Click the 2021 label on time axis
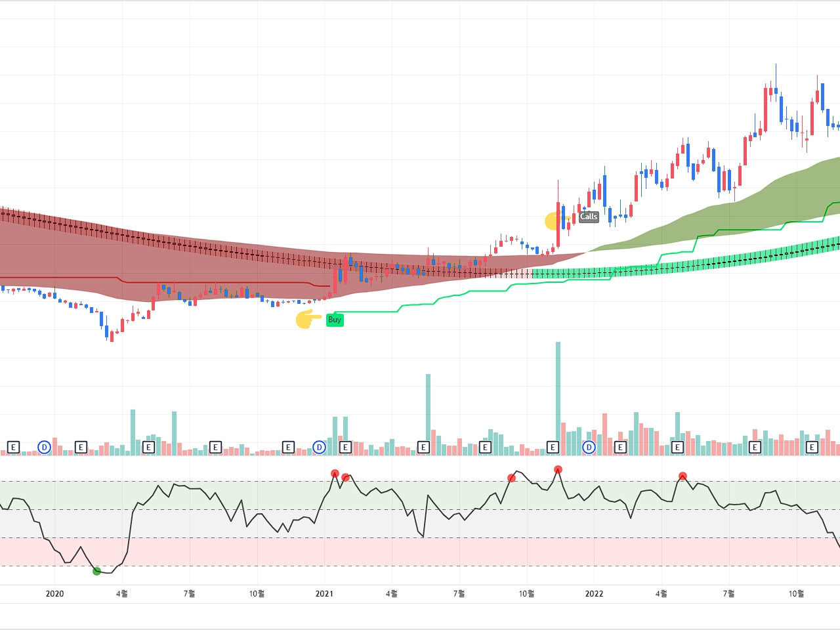The height and width of the screenshot is (630, 840). (x=324, y=593)
